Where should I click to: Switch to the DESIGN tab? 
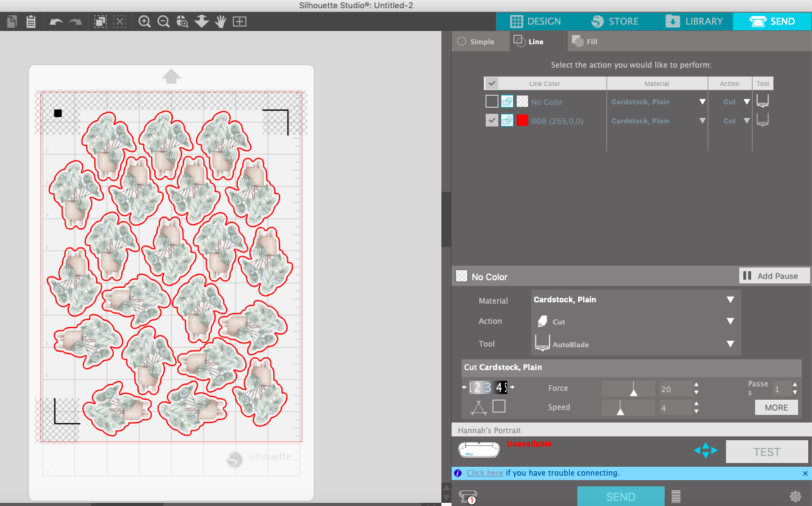(535, 22)
